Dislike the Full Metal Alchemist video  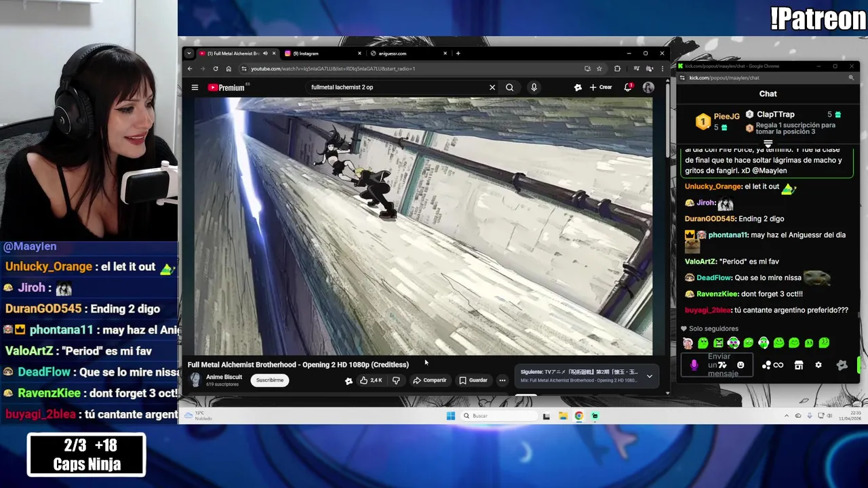point(396,380)
